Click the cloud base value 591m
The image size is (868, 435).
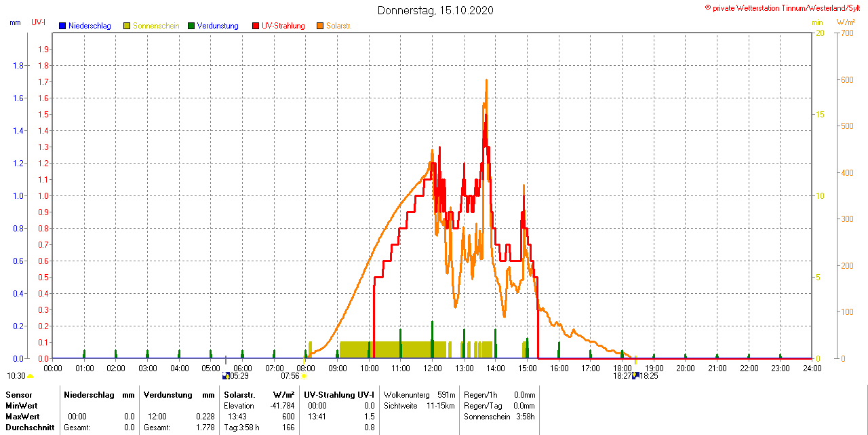[446, 394]
